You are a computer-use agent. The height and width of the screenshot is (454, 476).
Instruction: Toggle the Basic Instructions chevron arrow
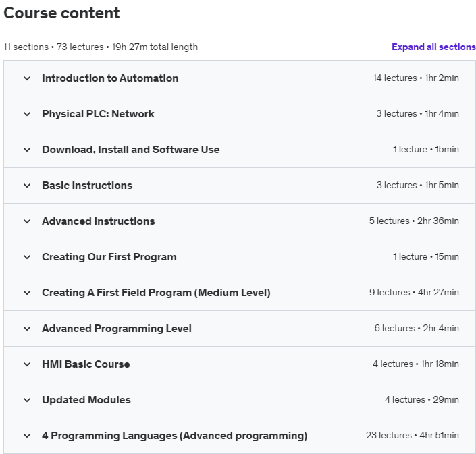(x=27, y=186)
